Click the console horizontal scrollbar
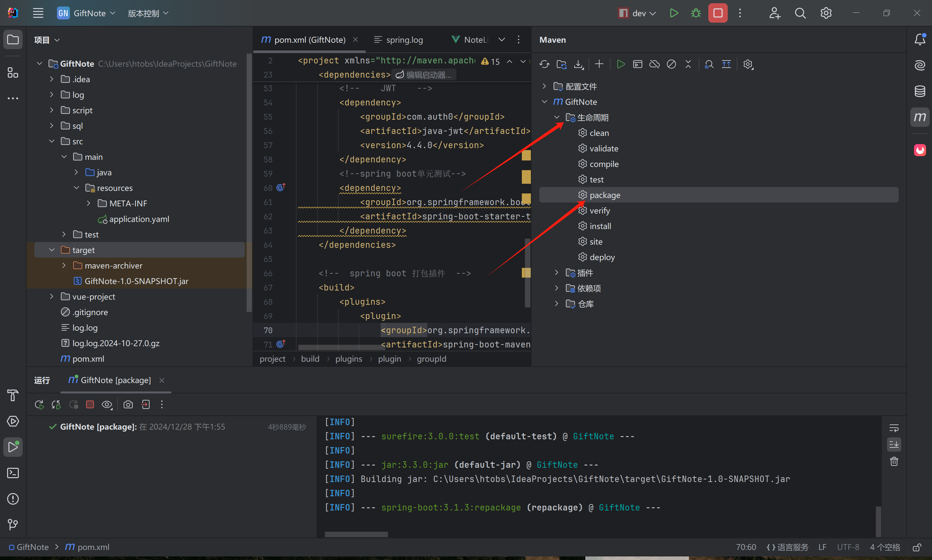Viewport: 932px width, 560px height. (x=356, y=534)
